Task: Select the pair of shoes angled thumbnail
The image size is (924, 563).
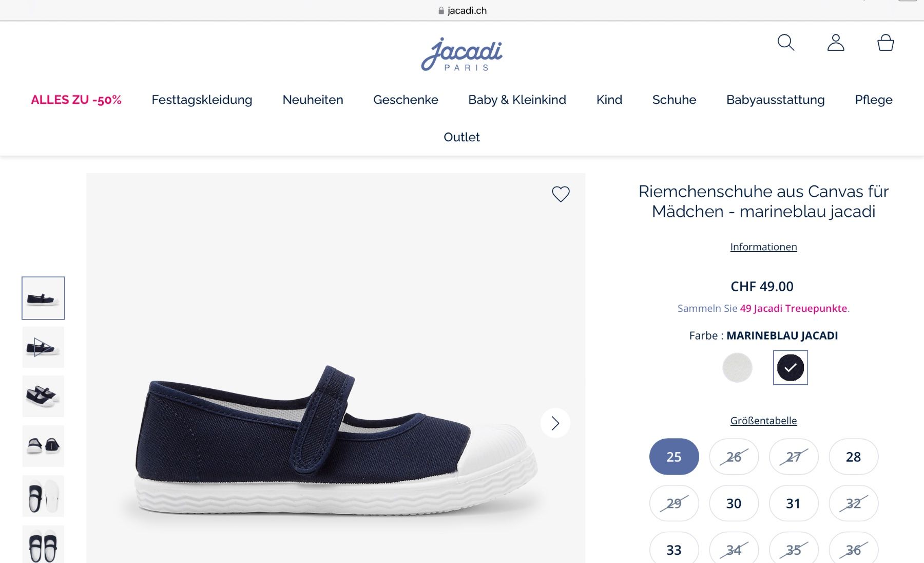Action: coord(43,396)
